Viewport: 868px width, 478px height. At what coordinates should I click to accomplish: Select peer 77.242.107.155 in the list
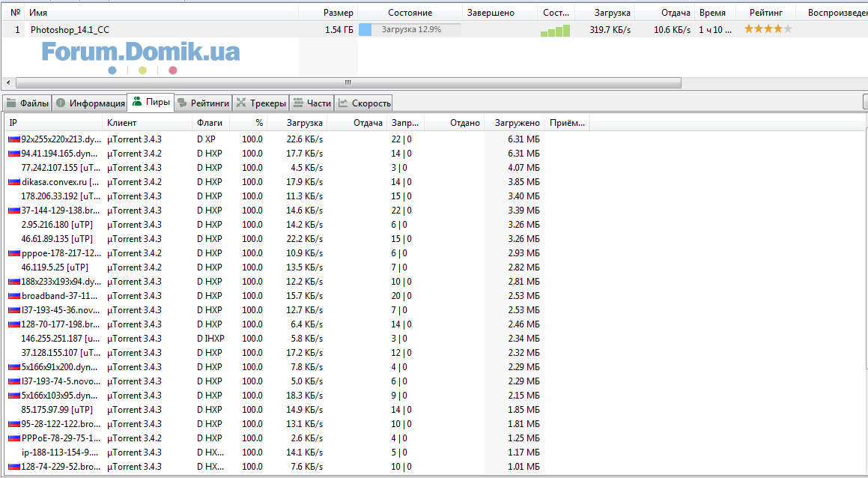tap(61, 168)
